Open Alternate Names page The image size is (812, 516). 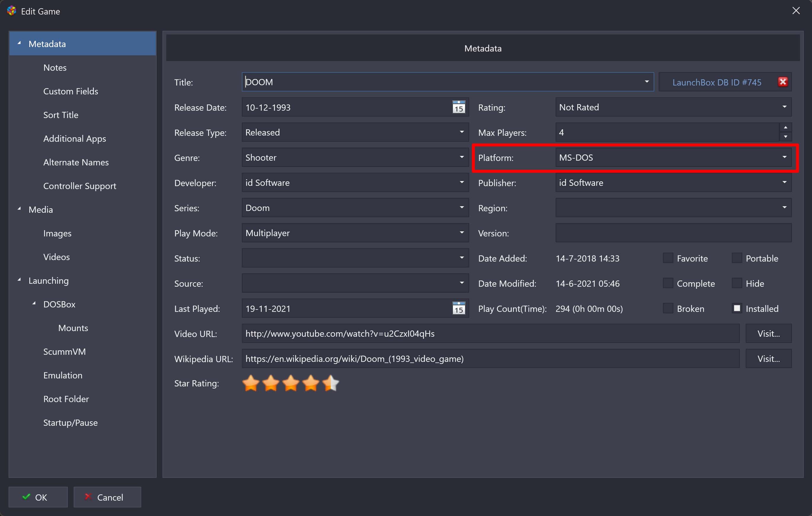pyautogui.click(x=76, y=162)
